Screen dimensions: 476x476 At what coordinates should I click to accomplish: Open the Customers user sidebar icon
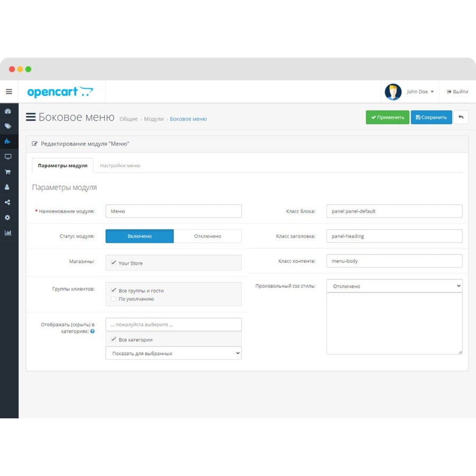7,187
